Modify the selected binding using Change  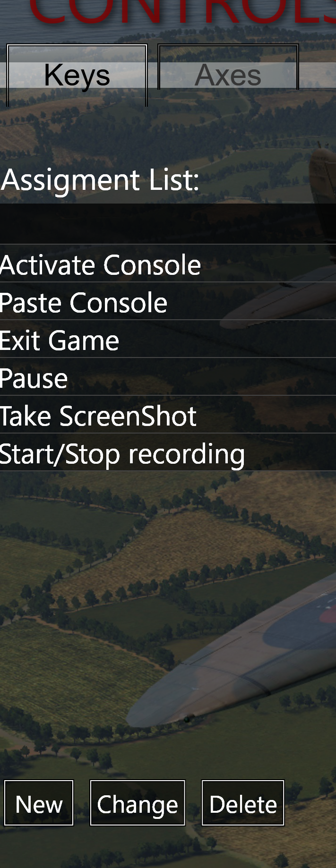[x=138, y=803]
